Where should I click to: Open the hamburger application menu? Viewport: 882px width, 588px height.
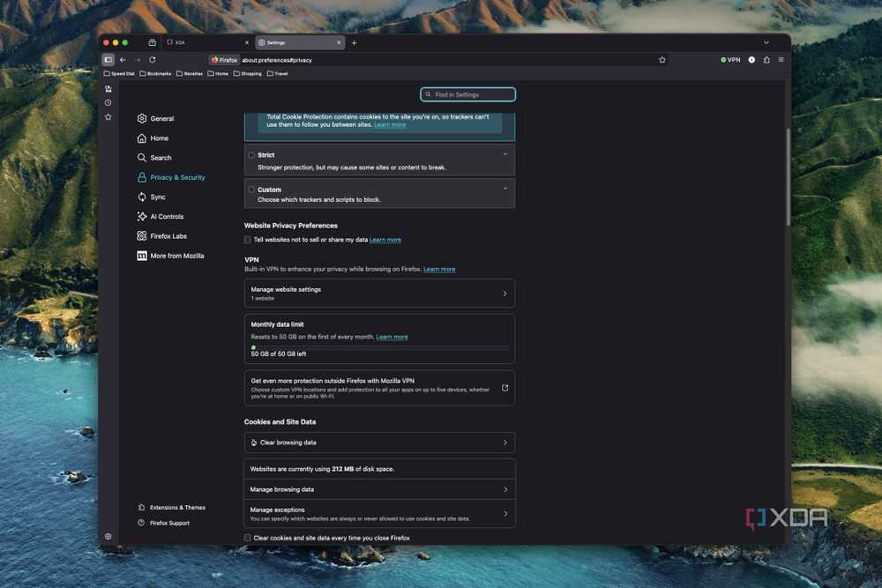pyautogui.click(x=781, y=60)
